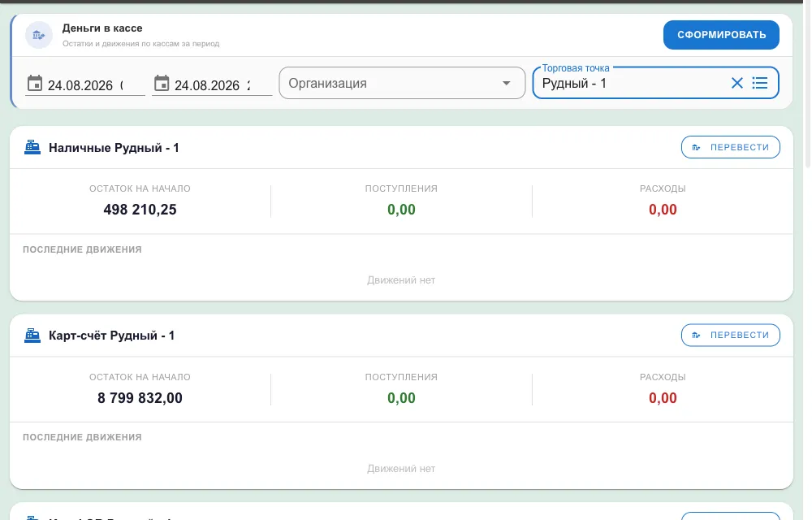Click the Карт-счёт Рудный - 1 heading

111,336
